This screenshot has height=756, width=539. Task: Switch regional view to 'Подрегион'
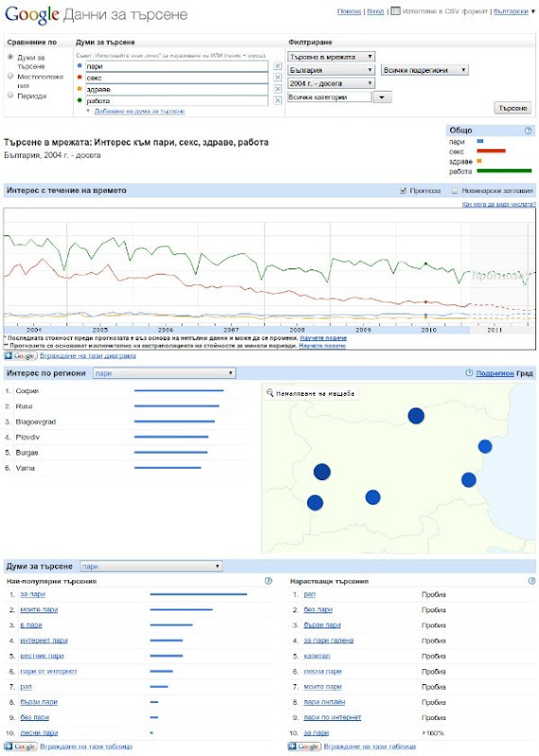coord(495,373)
